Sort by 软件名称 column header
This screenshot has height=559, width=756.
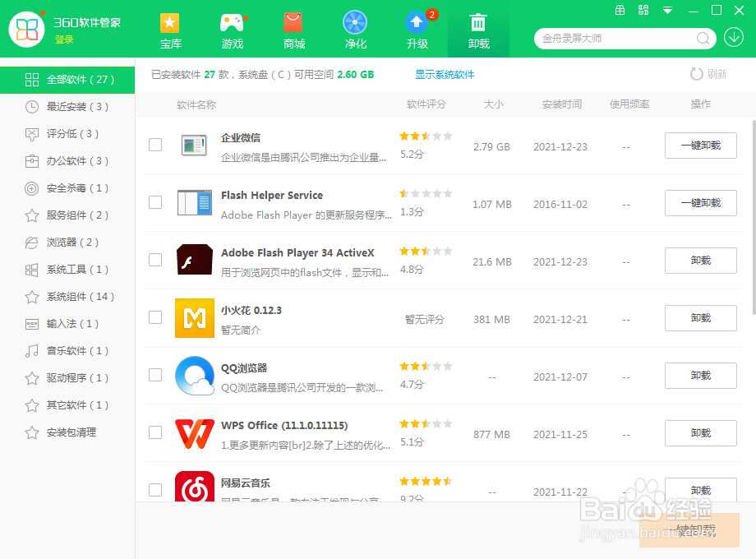coord(196,104)
